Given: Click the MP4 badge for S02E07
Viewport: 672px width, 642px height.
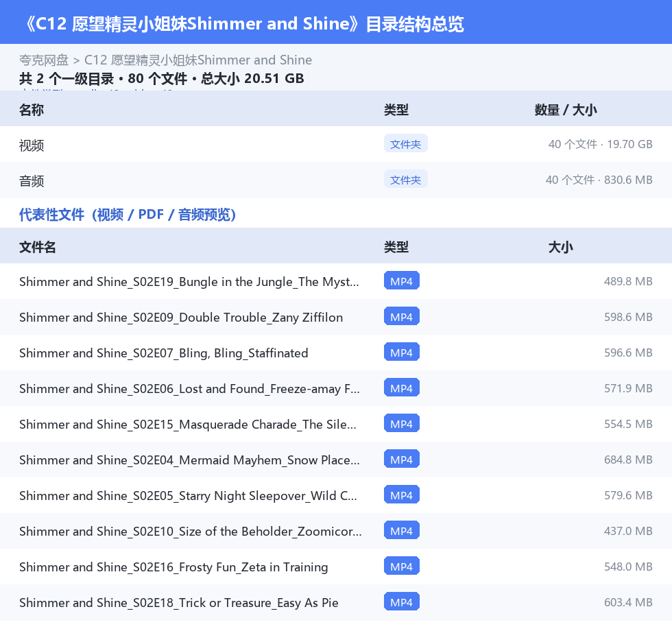Looking at the screenshot, I should pyautogui.click(x=402, y=352).
